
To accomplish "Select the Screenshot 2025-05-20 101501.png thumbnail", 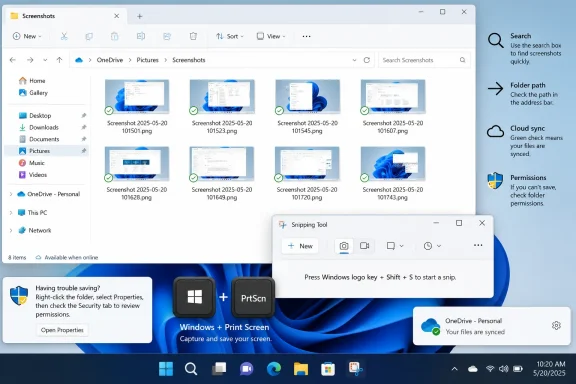I will 137,97.
